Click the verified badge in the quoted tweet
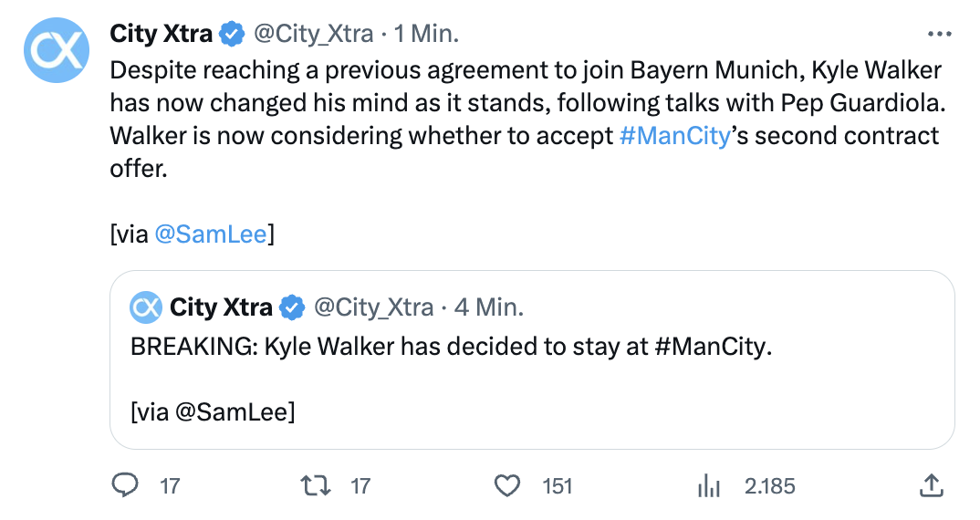The width and height of the screenshot is (980, 520). 292,307
